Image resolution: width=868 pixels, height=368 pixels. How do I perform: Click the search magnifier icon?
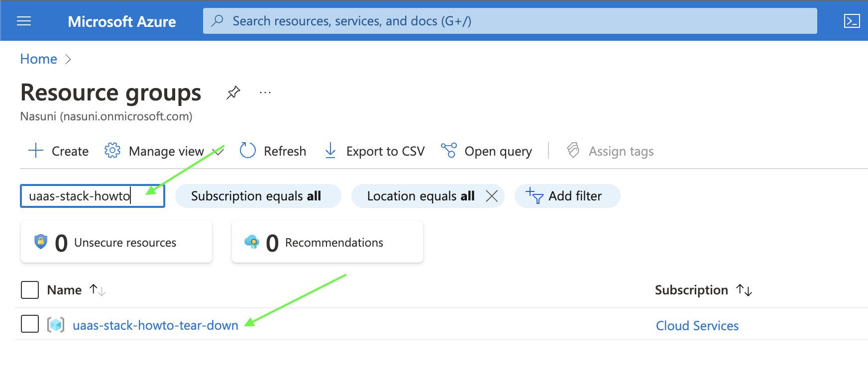(x=217, y=21)
